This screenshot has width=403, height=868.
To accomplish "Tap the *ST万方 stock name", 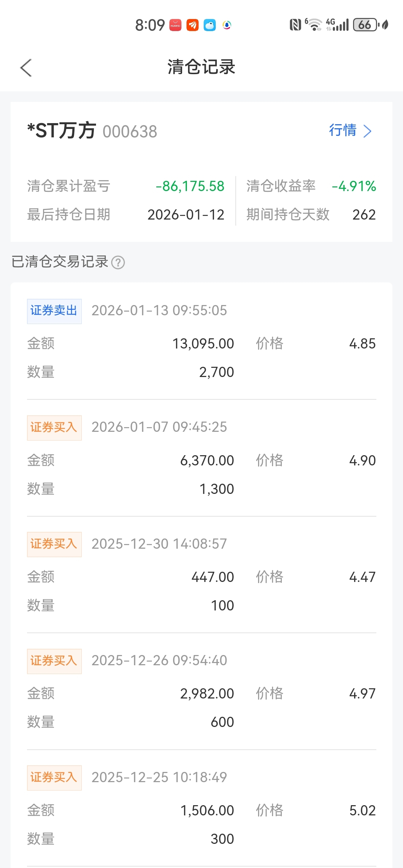I will click(x=62, y=130).
